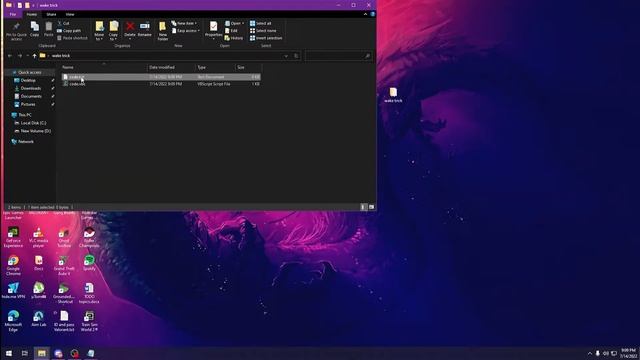The width and height of the screenshot is (640, 360).
Task: Open the File tab
Action: click(x=13, y=14)
